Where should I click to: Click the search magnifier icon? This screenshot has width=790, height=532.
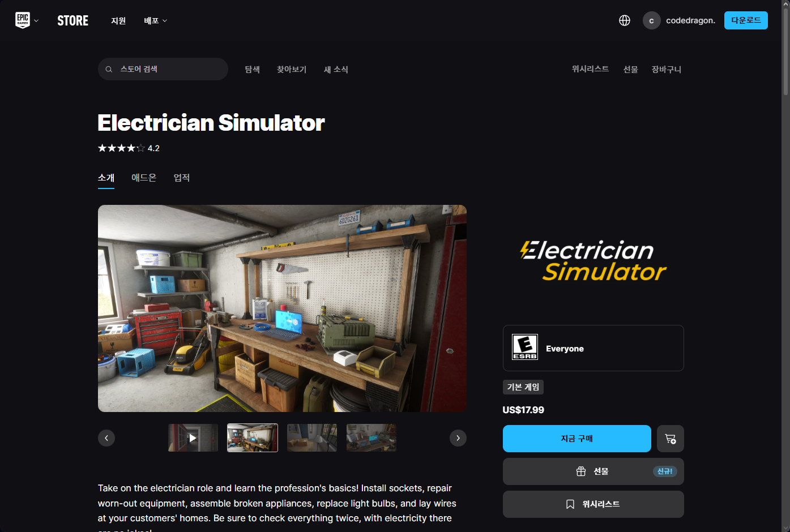(x=109, y=69)
